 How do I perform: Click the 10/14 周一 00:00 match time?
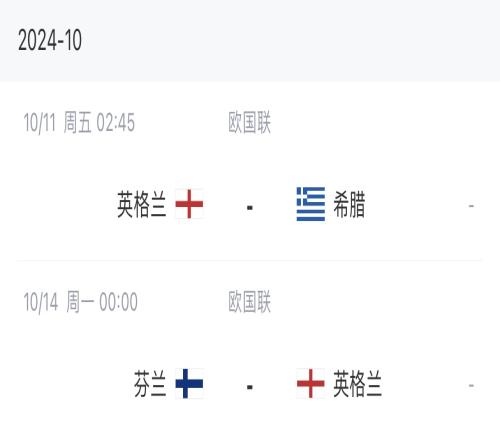pyautogui.click(x=81, y=302)
